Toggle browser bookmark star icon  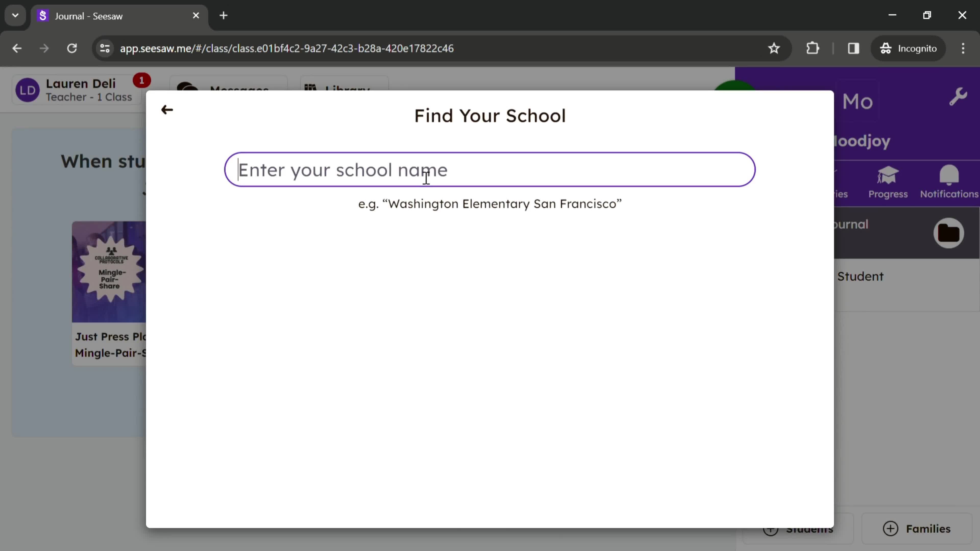(x=775, y=48)
